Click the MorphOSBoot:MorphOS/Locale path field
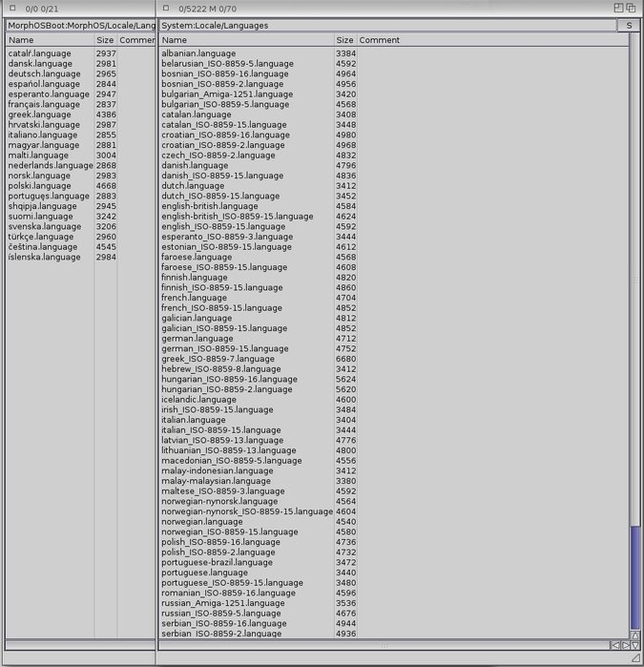Screen dimensions: 644x667 [80, 26]
